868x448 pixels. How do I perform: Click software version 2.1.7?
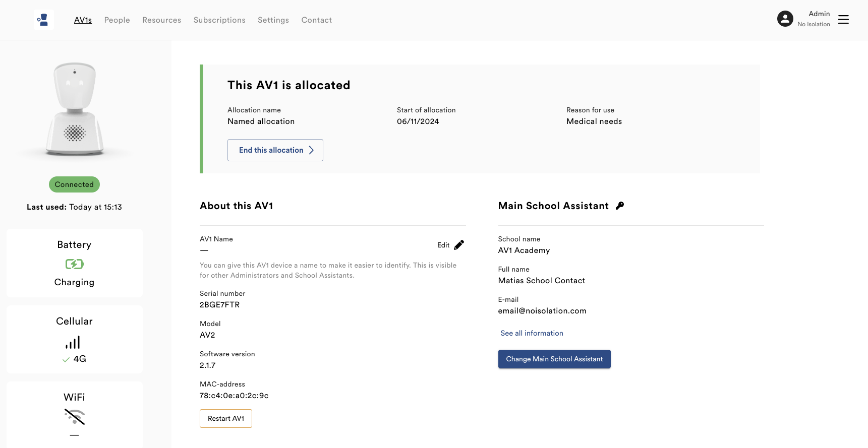[208, 365]
